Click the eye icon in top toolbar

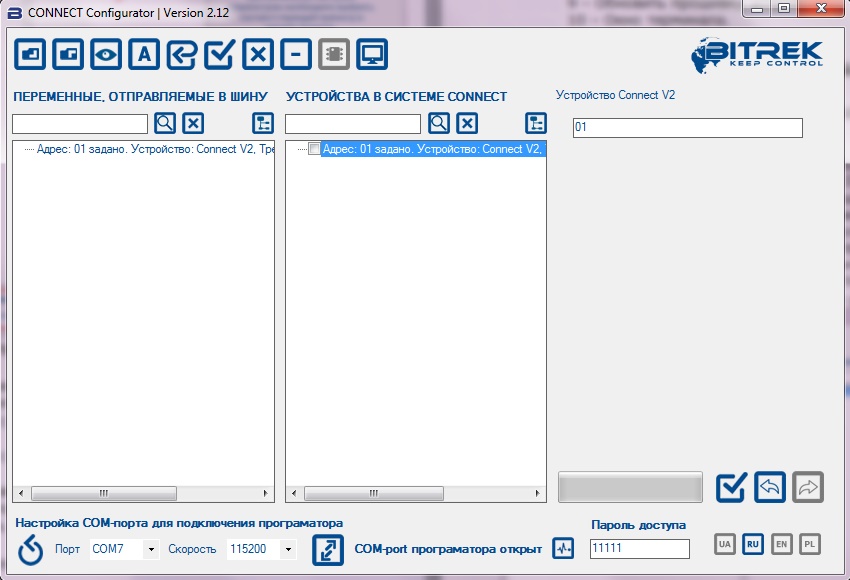(105, 55)
